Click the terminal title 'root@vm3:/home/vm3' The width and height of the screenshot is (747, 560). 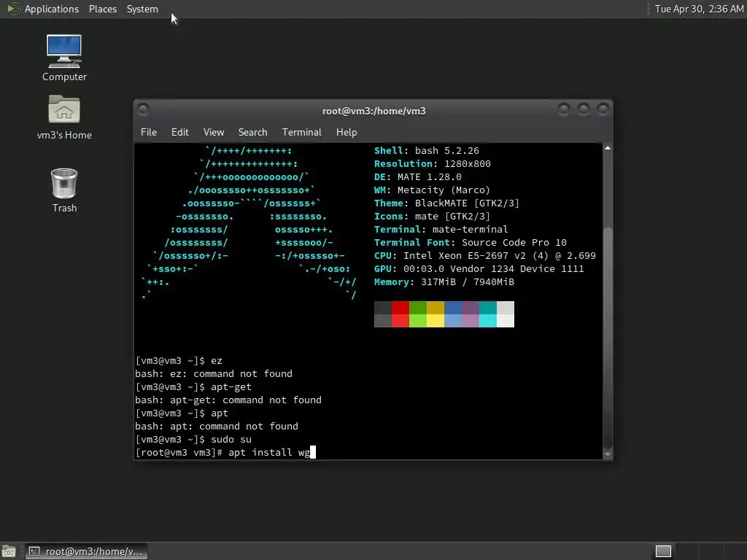pos(374,111)
